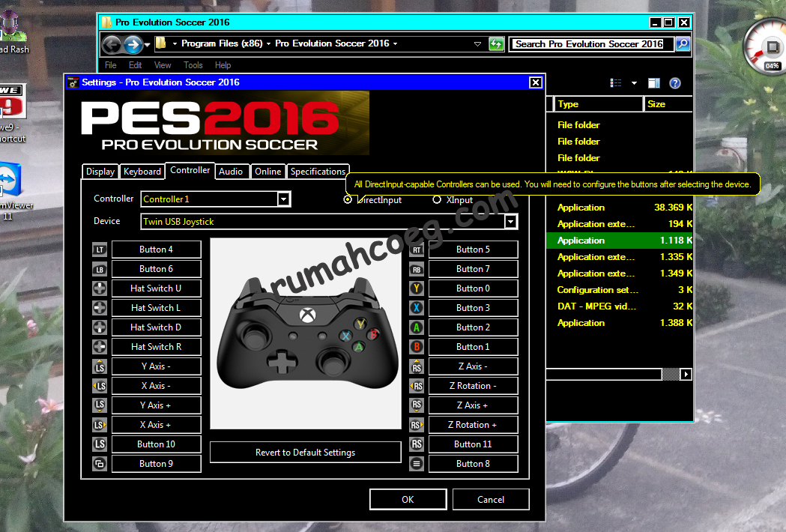Click the Button 8 mapping

(x=474, y=464)
